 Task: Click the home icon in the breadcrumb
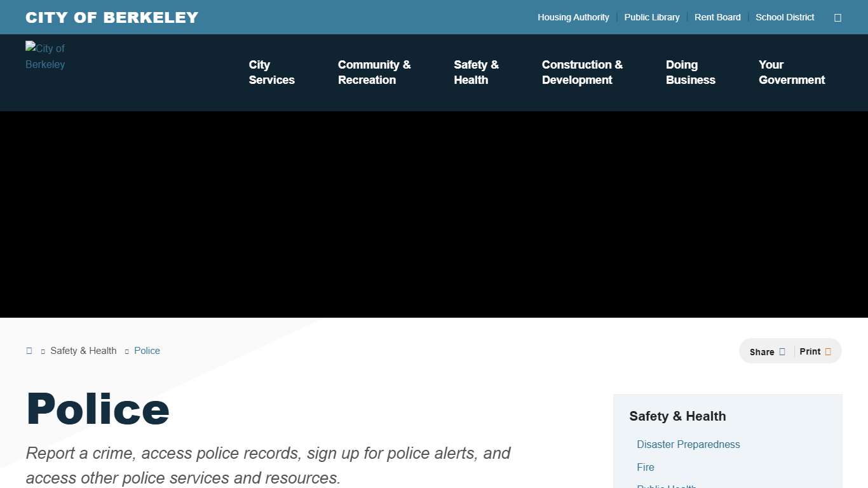pyautogui.click(x=29, y=350)
